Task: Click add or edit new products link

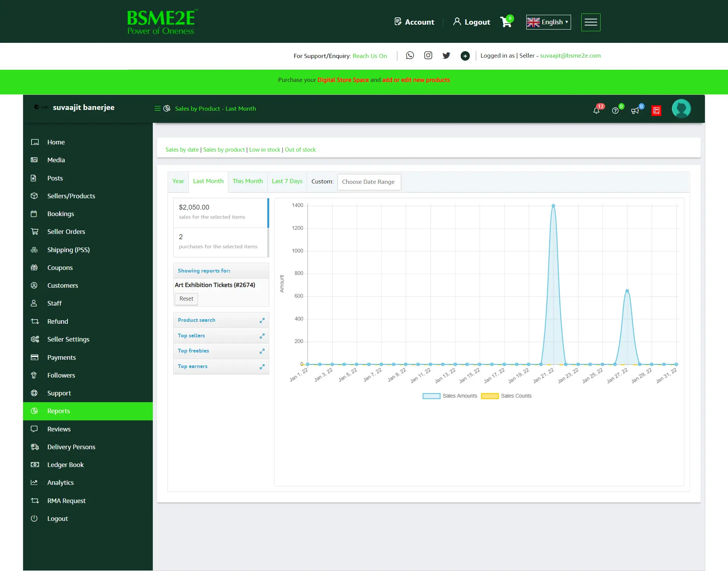Action: 416,80
